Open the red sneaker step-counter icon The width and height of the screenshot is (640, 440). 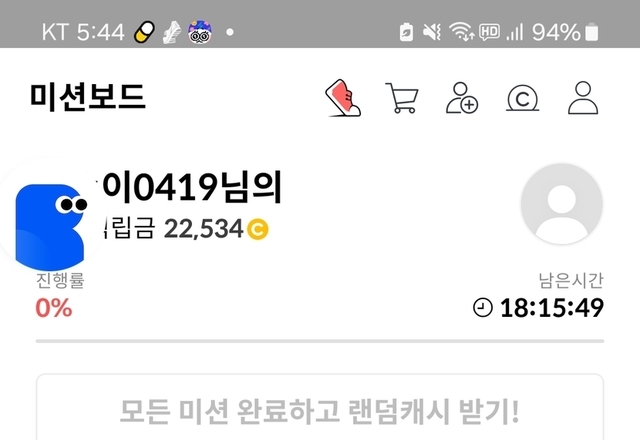(343, 98)
